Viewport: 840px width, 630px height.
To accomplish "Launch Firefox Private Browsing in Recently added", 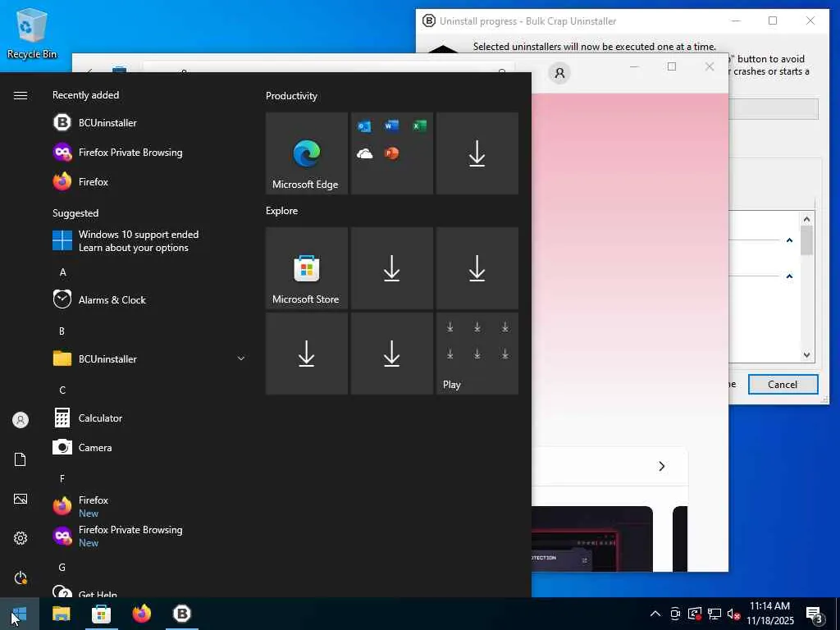I will tap(149, 152).
